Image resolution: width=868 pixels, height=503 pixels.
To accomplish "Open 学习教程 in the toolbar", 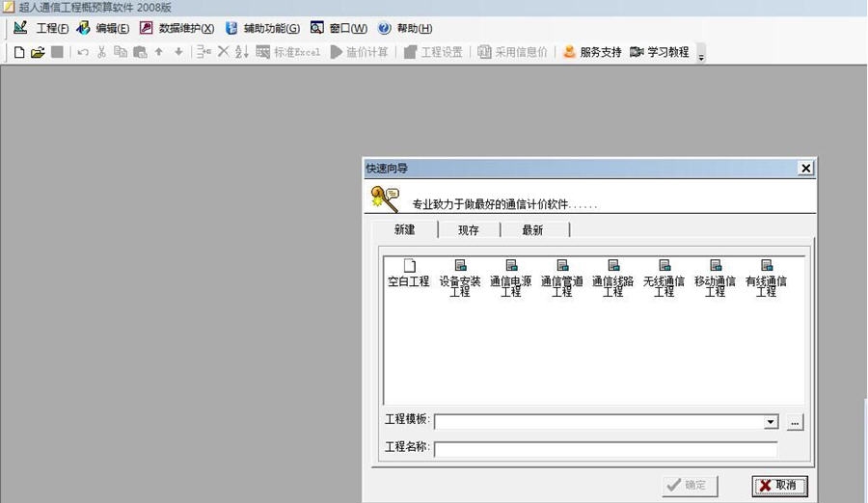I will tap(660, 52).
